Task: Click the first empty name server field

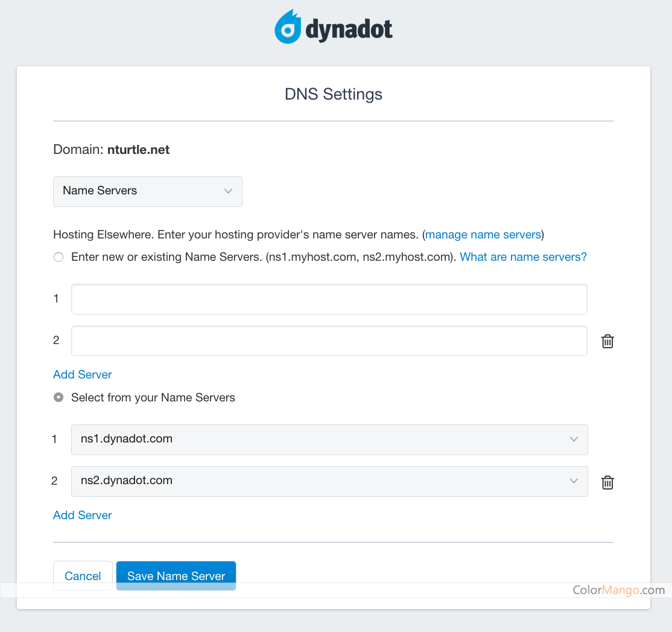Action: click(329, 299)
